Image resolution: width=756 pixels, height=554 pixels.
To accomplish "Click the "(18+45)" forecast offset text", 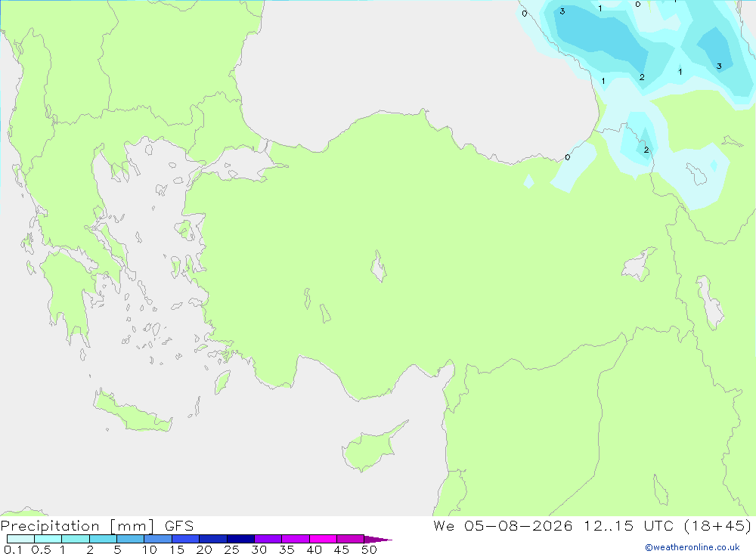I will 718,525.
